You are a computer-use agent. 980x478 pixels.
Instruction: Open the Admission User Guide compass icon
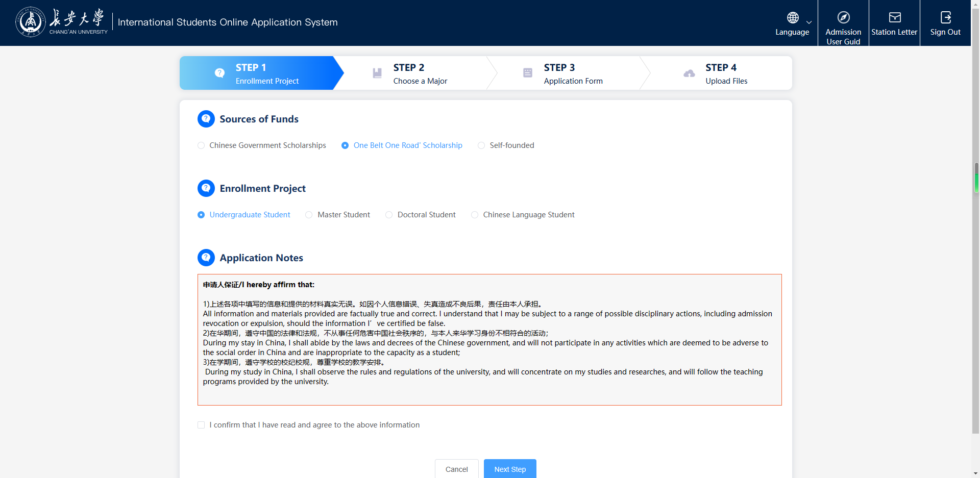point(843,18)
